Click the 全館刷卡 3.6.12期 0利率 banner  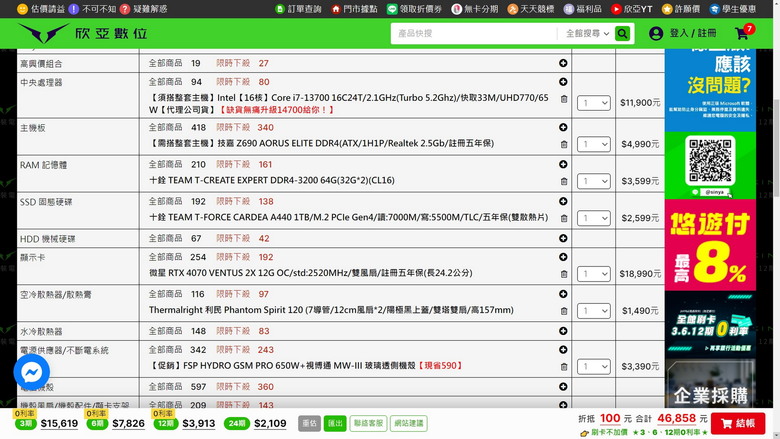[x=710, y=324]
